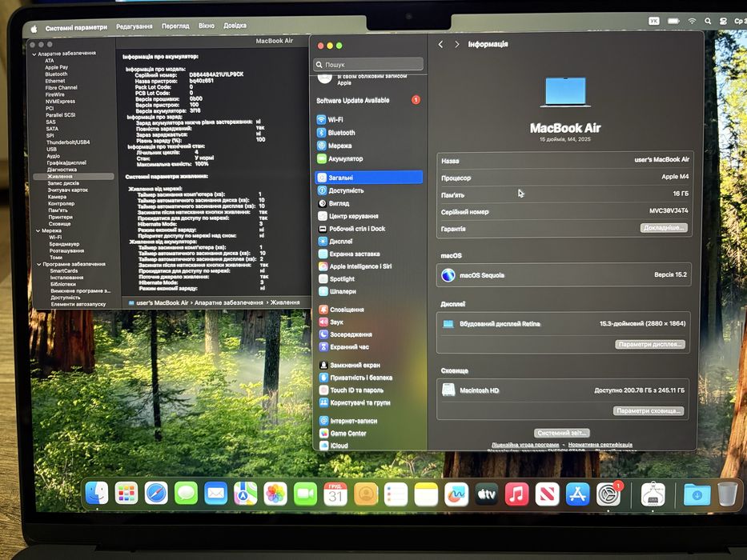Click Параметри дисплея button
Image resolution: width=747 pixels, height=560 pixels.
(650, 344)
